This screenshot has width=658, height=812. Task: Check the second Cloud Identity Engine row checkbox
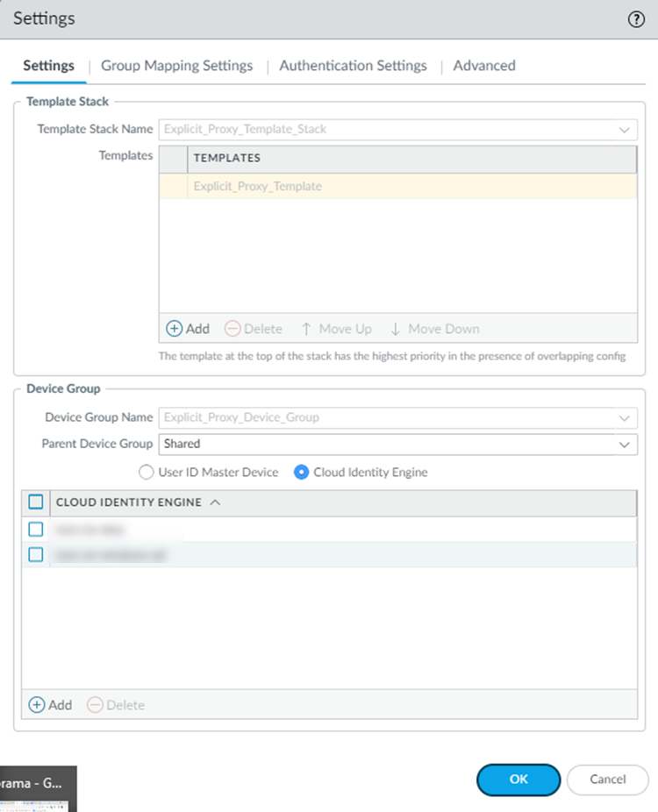[x=36, y=554]
